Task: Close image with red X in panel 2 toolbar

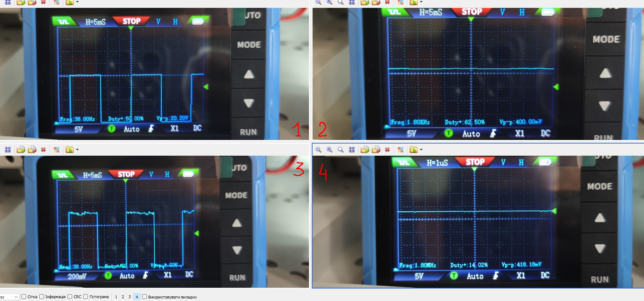Action: click(x=387, y=2)
